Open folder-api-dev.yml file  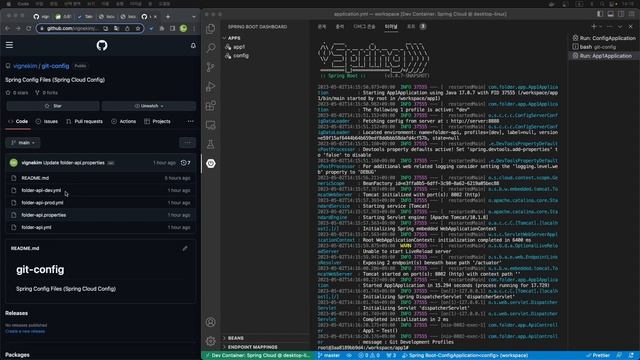click(41, 190)
